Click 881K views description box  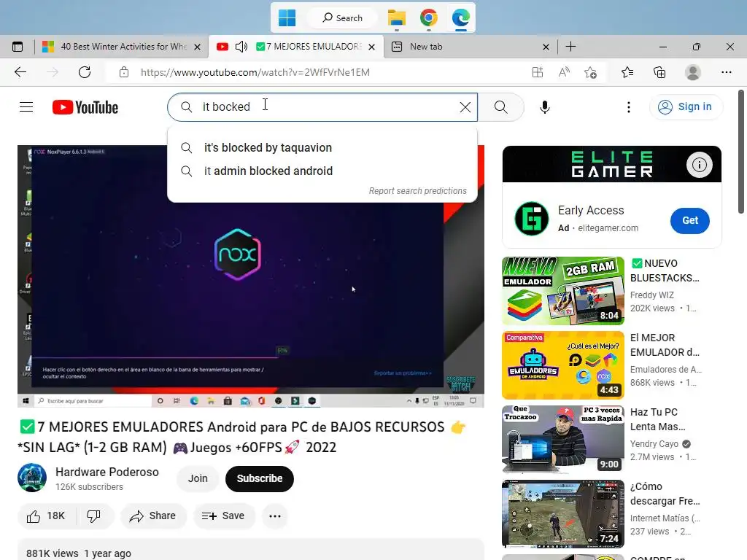(251, 550)
